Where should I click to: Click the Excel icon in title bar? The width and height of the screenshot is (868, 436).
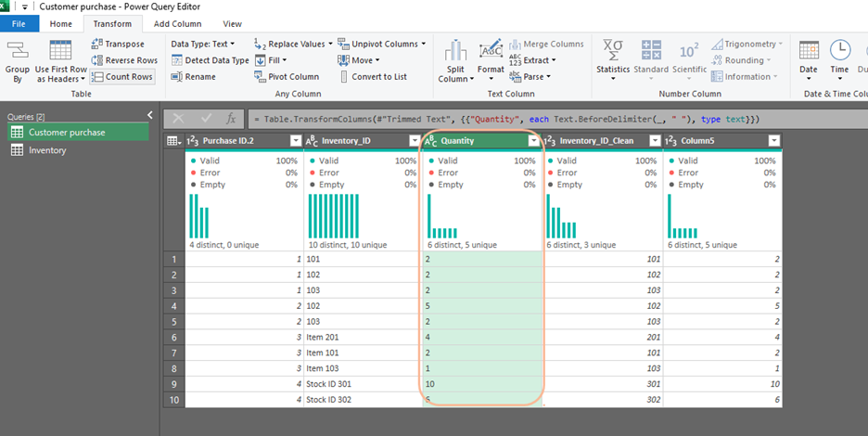point(5,6)
